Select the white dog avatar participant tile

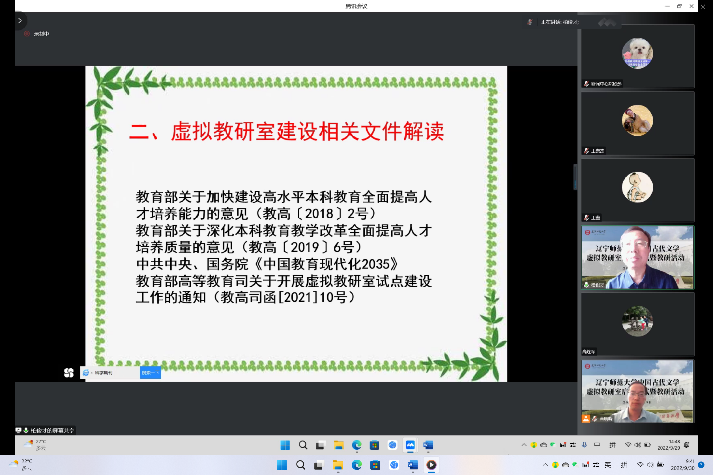[x=637, y=56]
